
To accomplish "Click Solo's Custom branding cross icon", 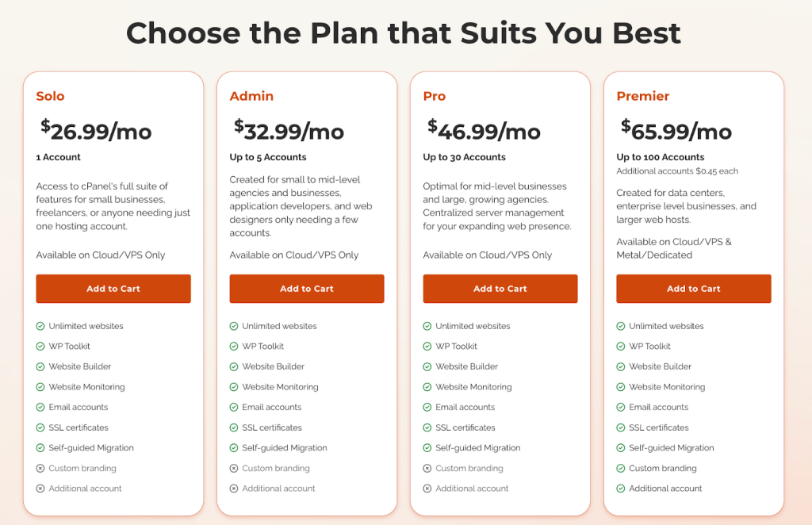I will pos(40,469).
